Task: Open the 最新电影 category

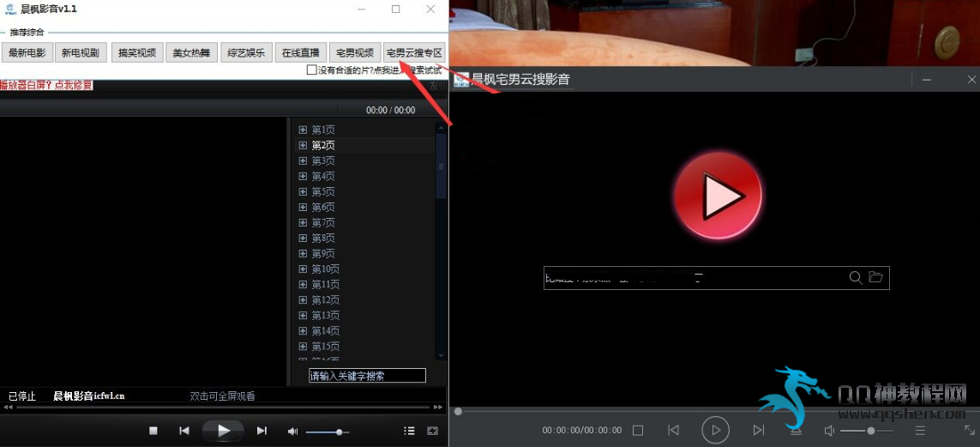Action: (x=27, y=53)
